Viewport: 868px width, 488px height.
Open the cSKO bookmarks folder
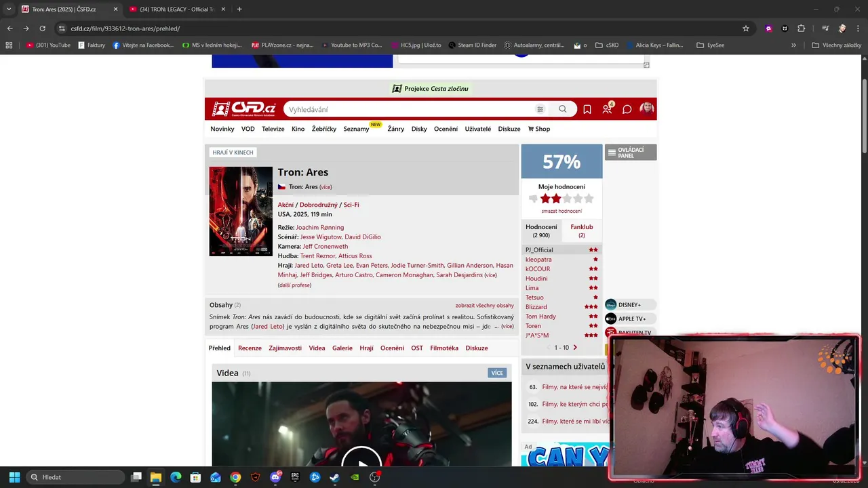click(607, 45)
